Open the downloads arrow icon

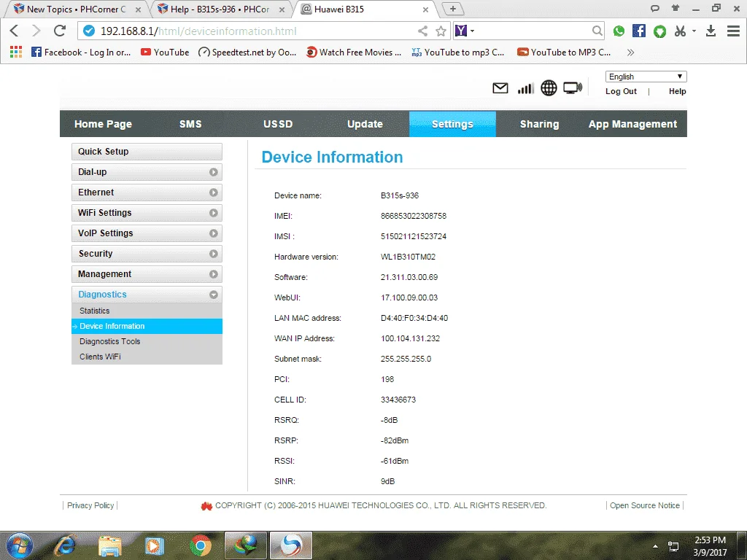coord(711,31)
